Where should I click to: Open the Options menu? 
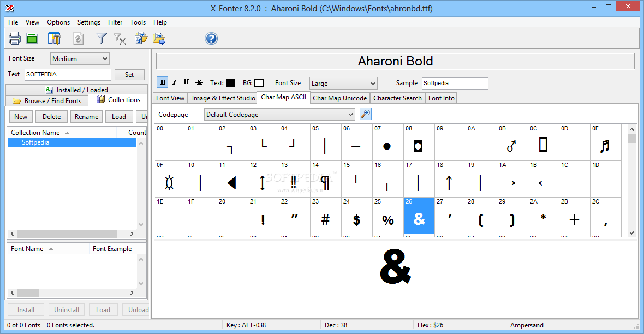click(x=58, y=22)
